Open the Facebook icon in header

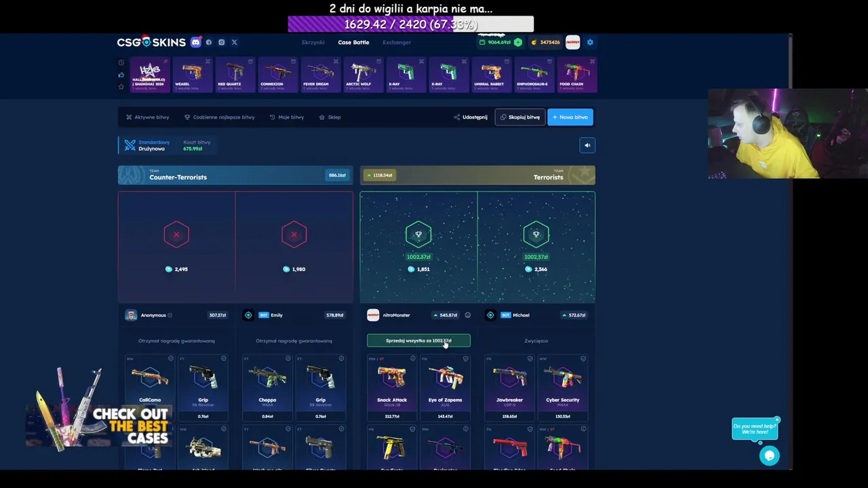point(209,42)
